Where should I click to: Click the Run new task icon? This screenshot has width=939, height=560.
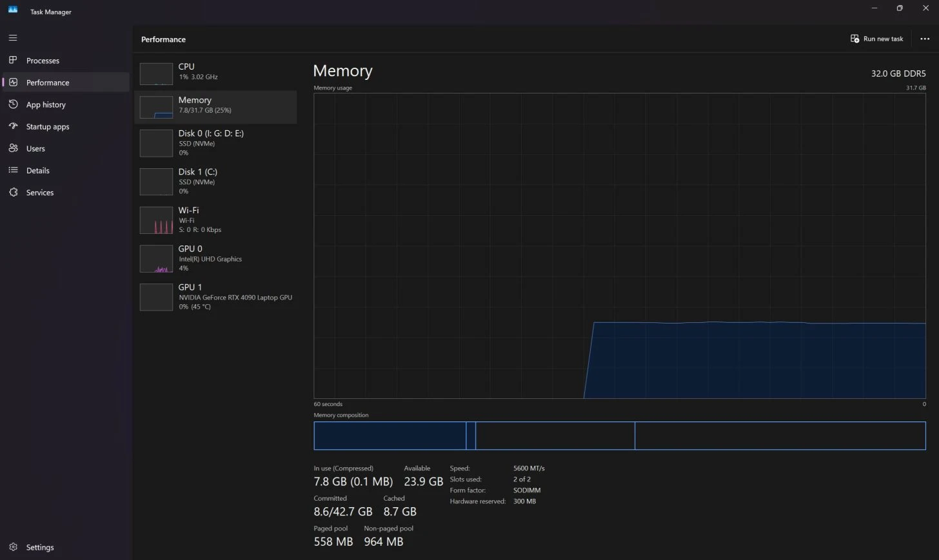(855, 39)
